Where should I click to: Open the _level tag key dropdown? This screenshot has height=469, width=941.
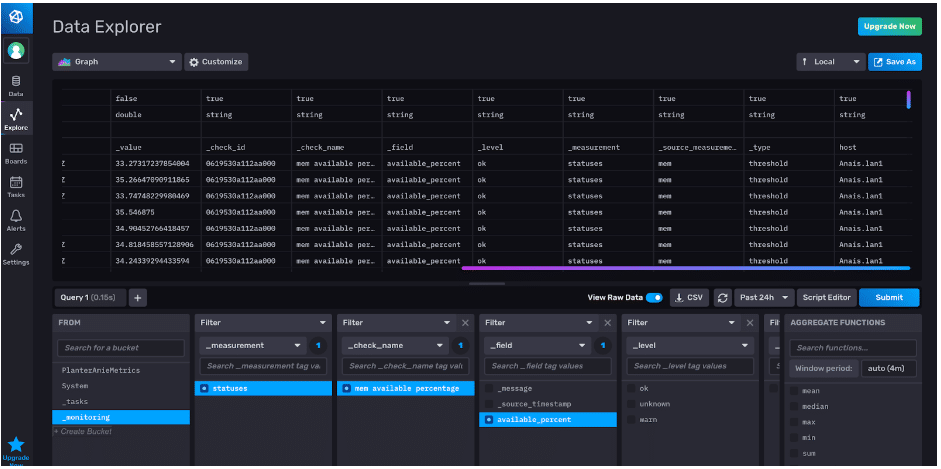pyautogui.click(x=690, y=345)
